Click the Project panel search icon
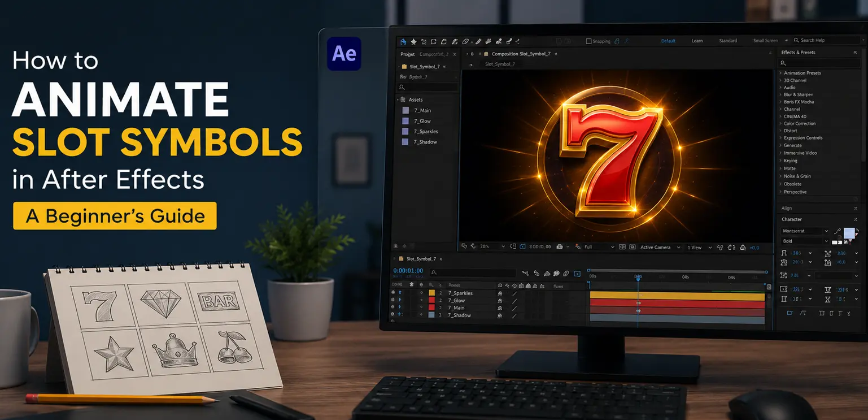 coord(402,88)
